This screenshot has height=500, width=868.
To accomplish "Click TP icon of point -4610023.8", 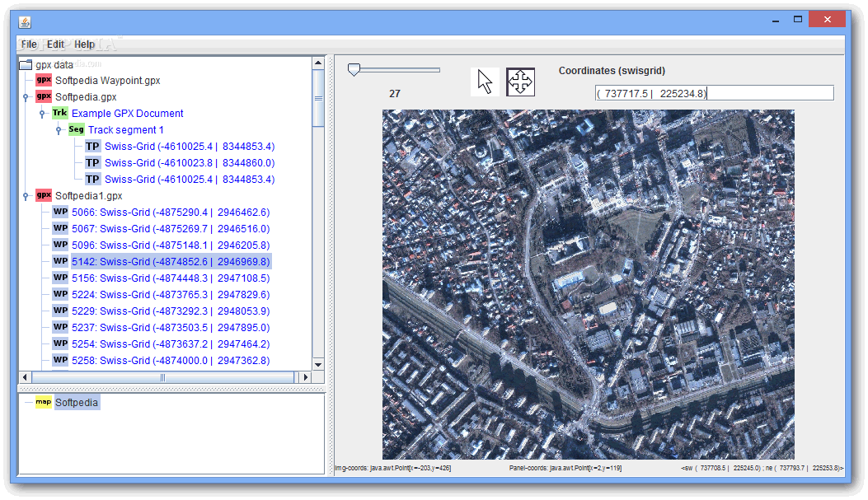I will [92, 162].
